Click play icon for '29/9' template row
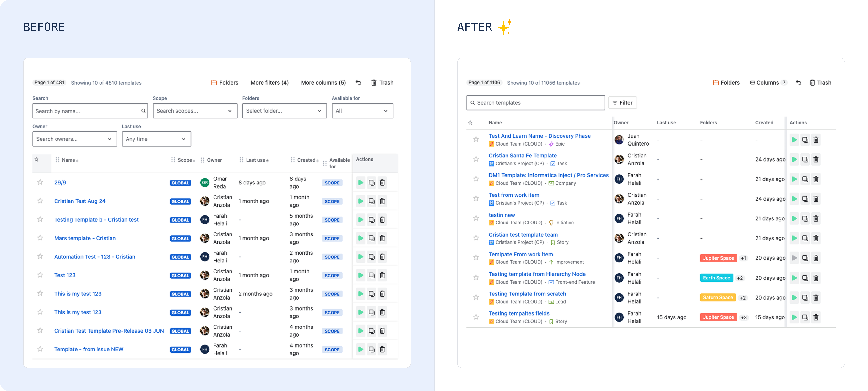The image size is (868, 391). 361,183
